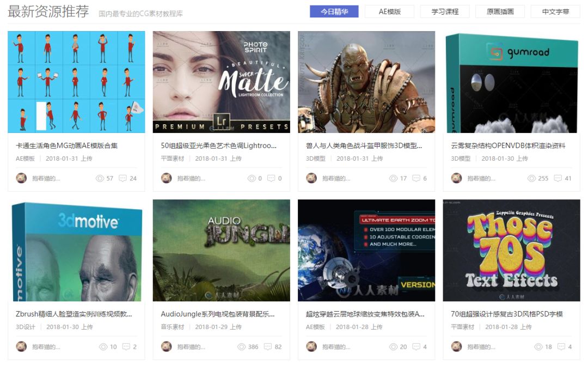This screenshot has height=365, width=588.
Task: Switch to the AE模版 tab
Action: tap(390, 11)
